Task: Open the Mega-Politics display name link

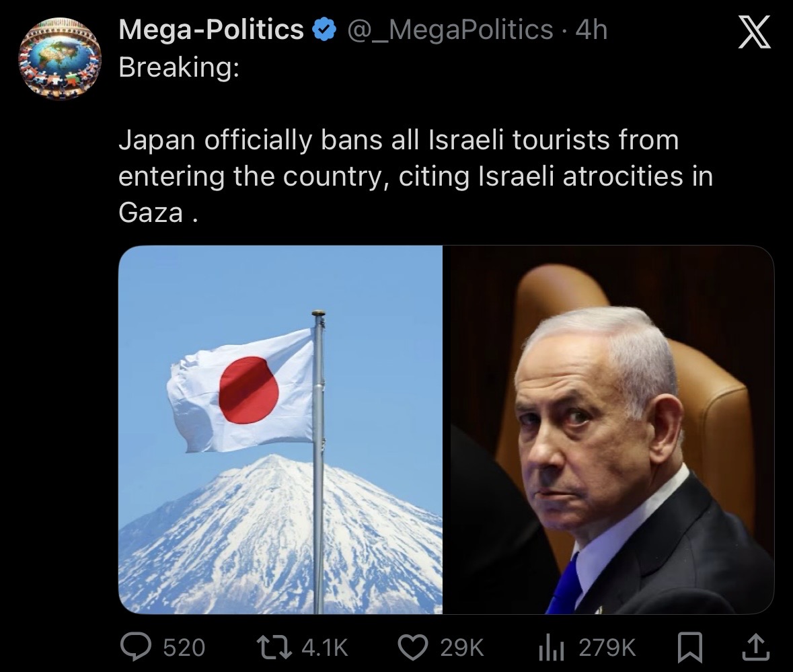Action: click(211, 30)
